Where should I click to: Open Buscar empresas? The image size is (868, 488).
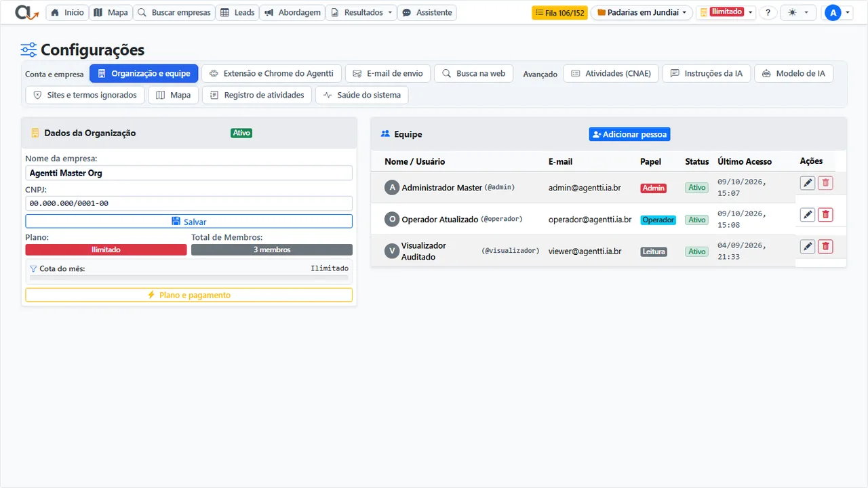pyautogui.click(x=174, y=13)
